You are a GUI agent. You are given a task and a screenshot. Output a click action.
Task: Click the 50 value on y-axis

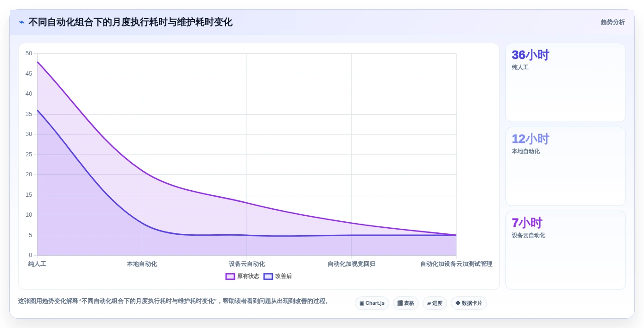click(x=29, y=53)
